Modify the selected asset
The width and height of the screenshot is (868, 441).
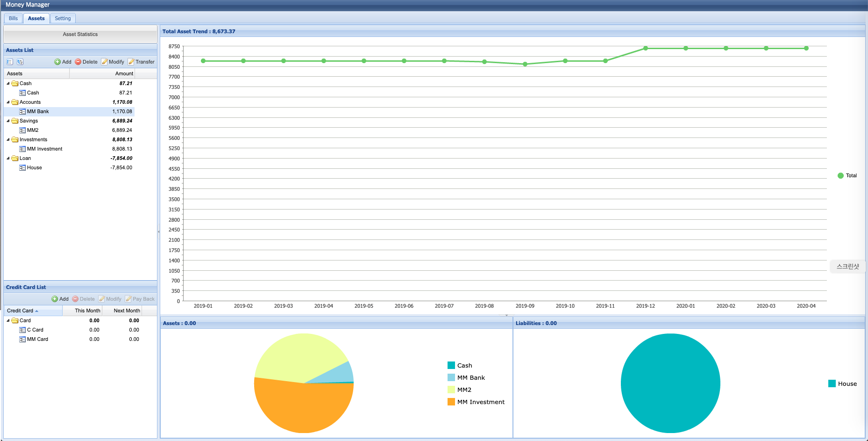[x=113, y=62]
